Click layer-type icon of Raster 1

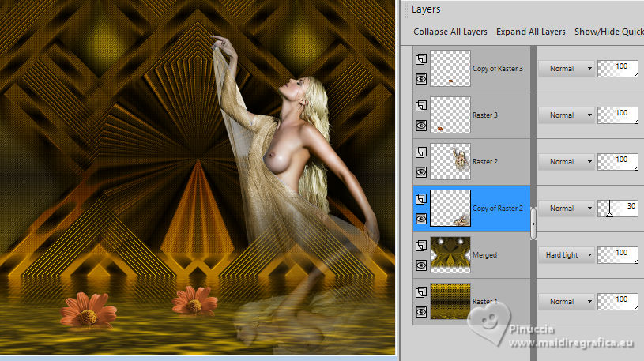coord(421,292)
